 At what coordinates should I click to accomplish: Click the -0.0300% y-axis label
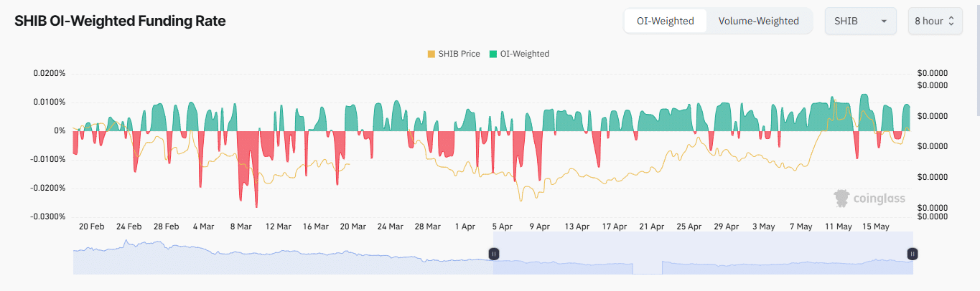[48, 216]
